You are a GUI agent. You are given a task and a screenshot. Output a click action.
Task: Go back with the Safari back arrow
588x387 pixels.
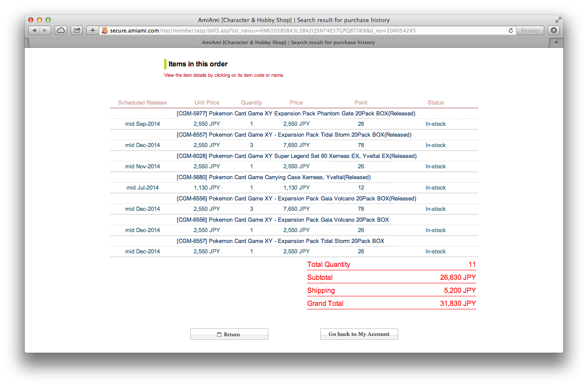(34, 30)
